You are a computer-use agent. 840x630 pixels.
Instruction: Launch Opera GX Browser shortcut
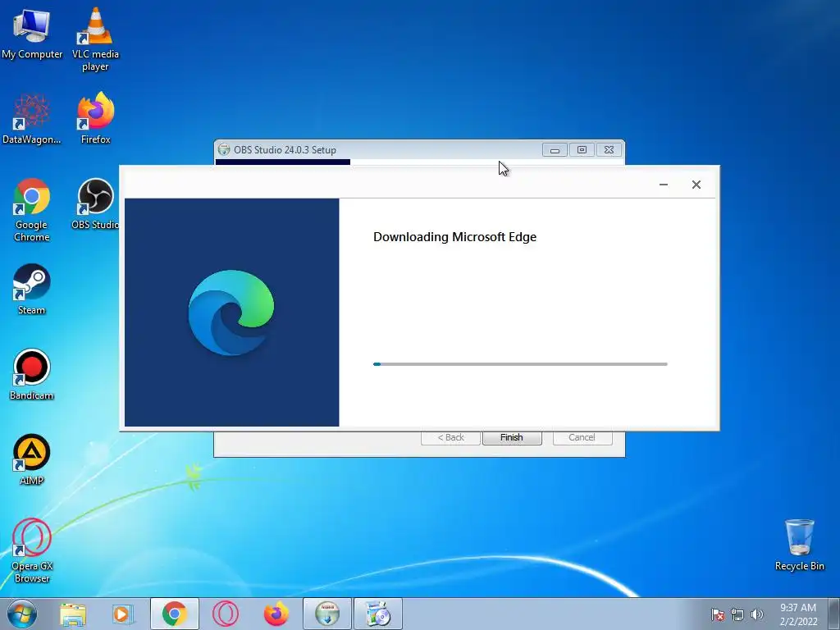(x=32, y=550)
